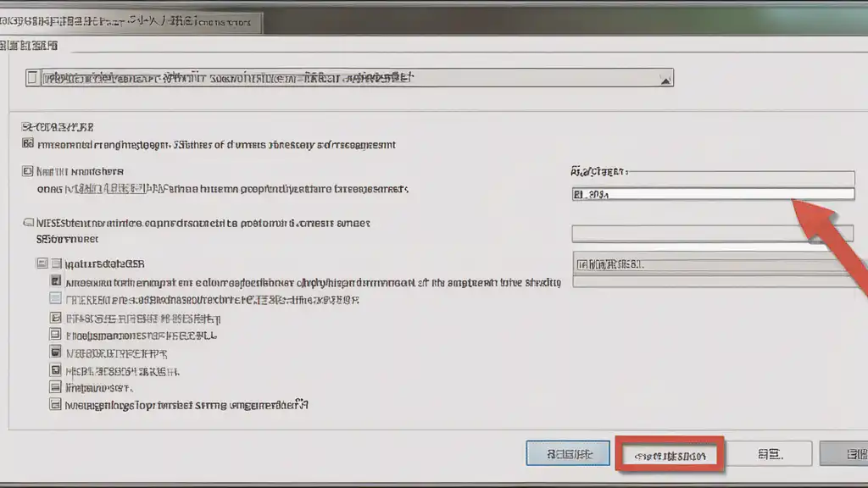This screenshot has width=868, height=488.
Task: Click the white active input field holding a value
Action: (713, 194)
